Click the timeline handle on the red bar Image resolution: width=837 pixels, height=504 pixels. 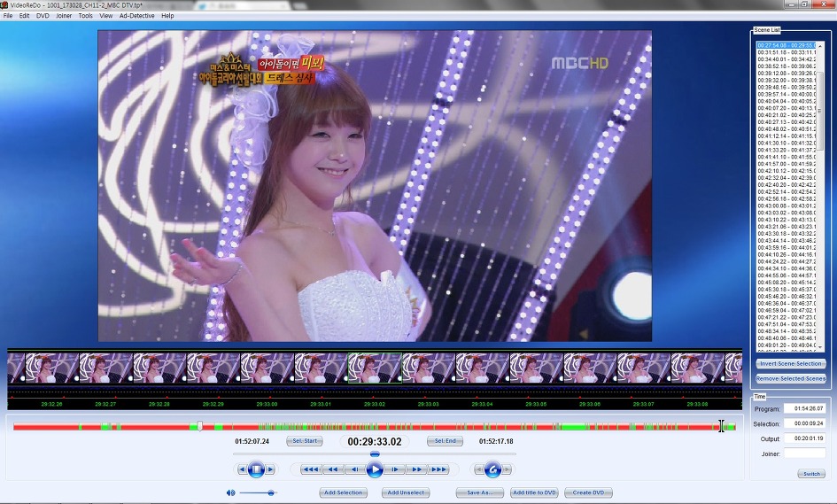pos(199,425)
